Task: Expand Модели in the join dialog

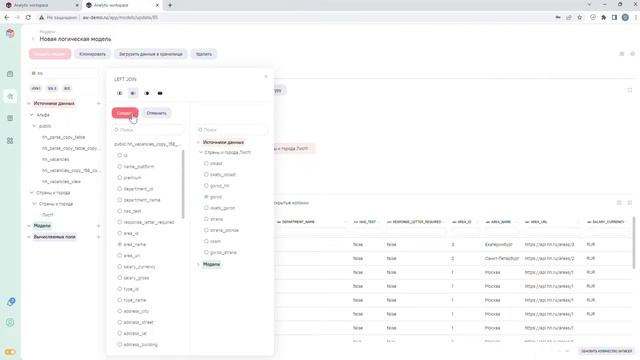Action: pyautogui.click(x=198, y=264)
